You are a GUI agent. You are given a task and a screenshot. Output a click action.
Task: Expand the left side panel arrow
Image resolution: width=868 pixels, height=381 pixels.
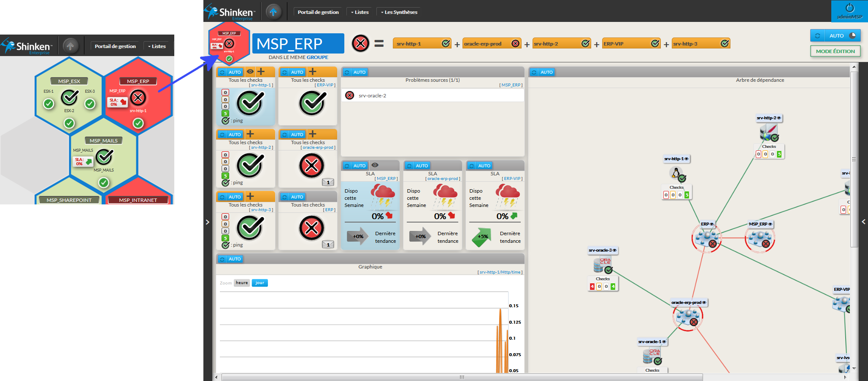207,222
